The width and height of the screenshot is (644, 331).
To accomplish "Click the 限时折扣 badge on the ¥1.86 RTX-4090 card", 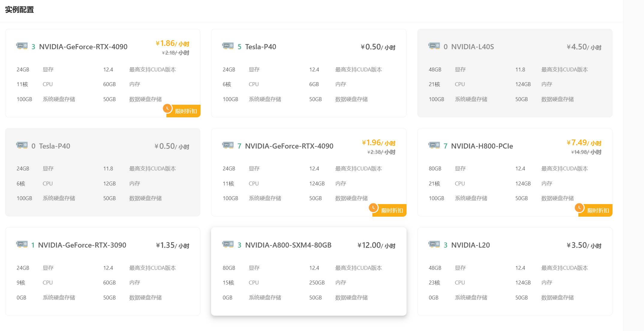I will point(183,111).
